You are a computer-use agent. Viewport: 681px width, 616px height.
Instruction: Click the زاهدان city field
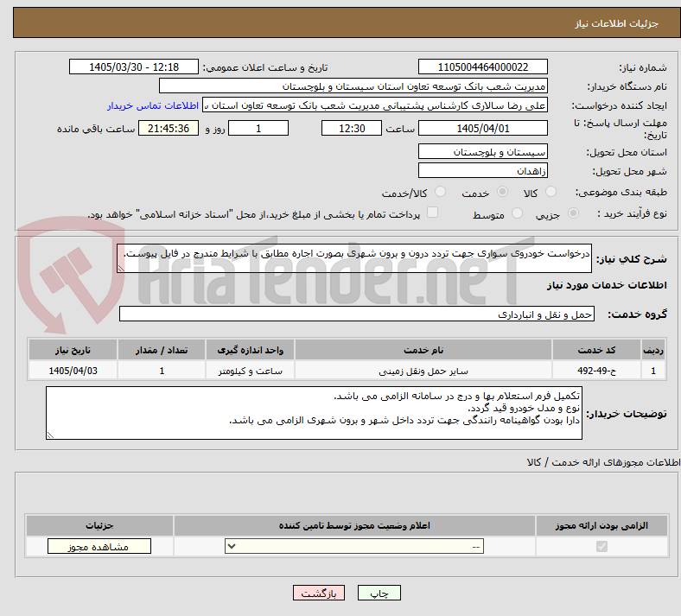coord(482,170)
